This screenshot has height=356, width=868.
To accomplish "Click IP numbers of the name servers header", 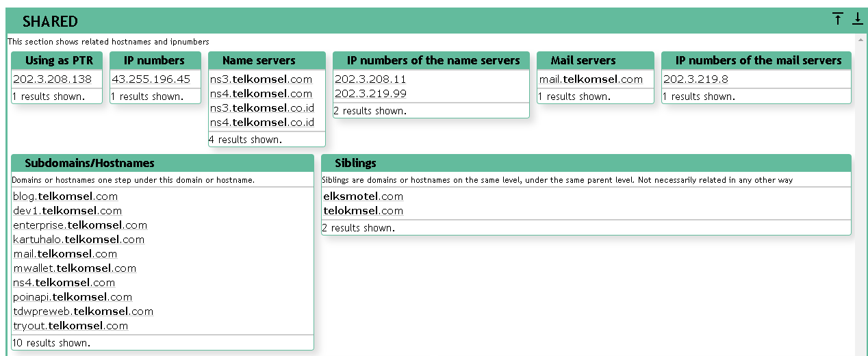I will pyautogui.click(x=431, y=60).
